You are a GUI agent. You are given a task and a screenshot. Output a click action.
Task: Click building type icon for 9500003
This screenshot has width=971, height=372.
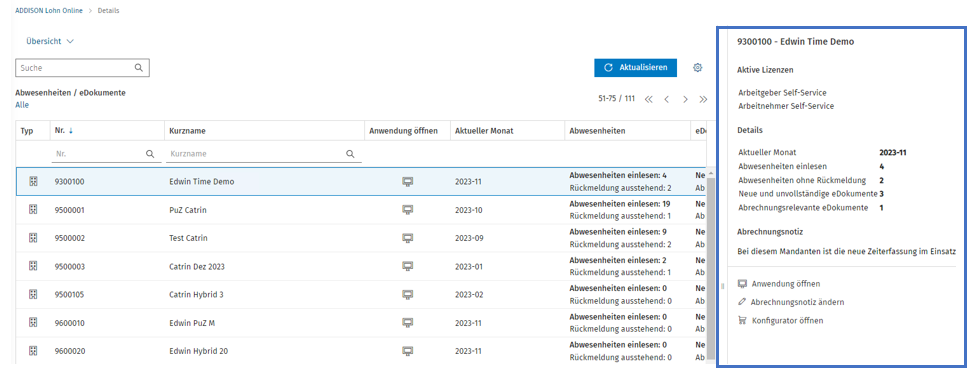(x=33, y=266)
